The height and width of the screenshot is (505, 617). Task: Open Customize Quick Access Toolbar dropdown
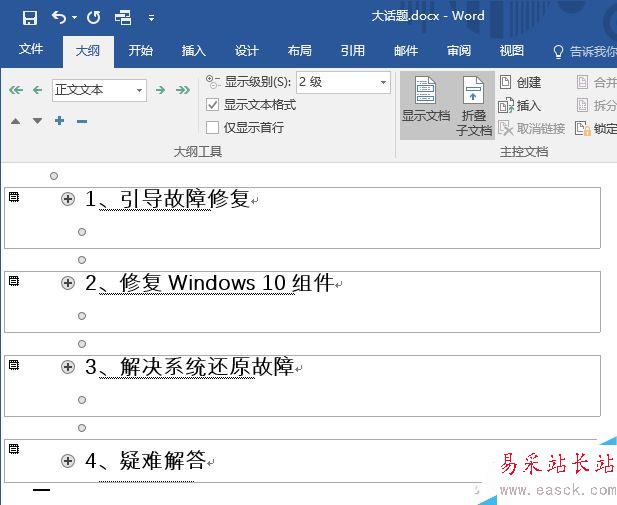click(151, 18)
